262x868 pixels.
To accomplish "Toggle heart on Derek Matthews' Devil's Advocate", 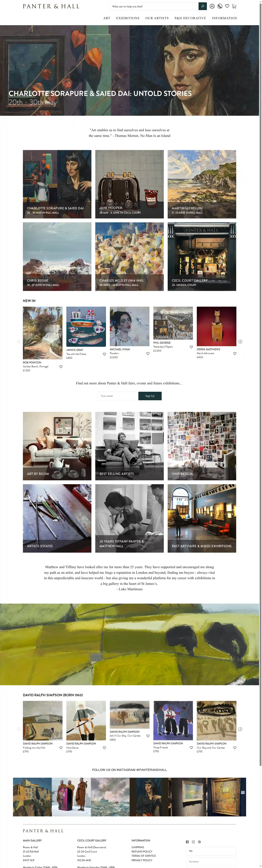I will click(235, 354).
